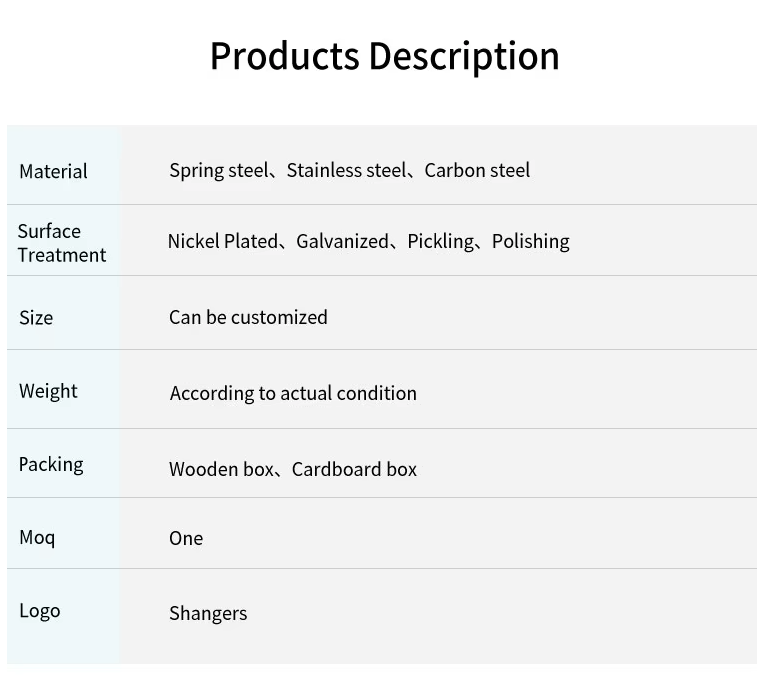The width and height of the screenshot is (769, 675).
Task: Select the Logo row label
Action: click(x=40, y=611)
